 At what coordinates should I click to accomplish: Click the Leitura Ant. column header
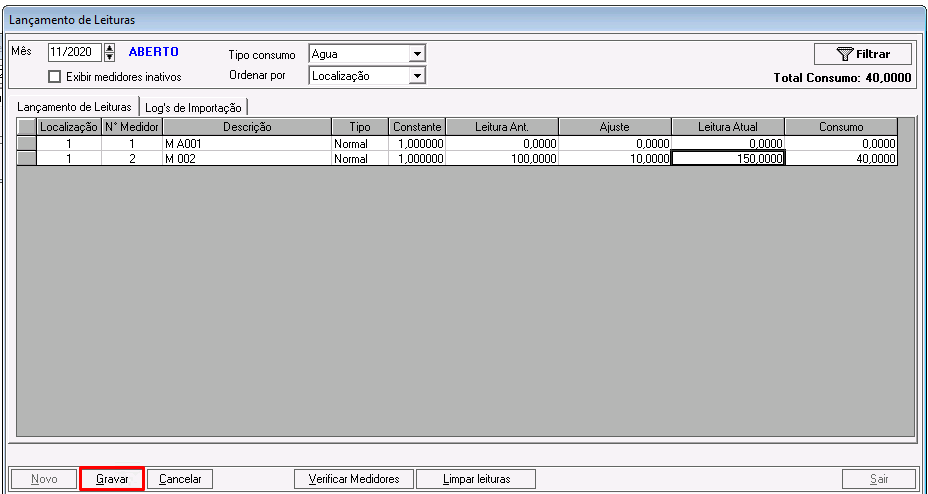click(x=502, y=127)
